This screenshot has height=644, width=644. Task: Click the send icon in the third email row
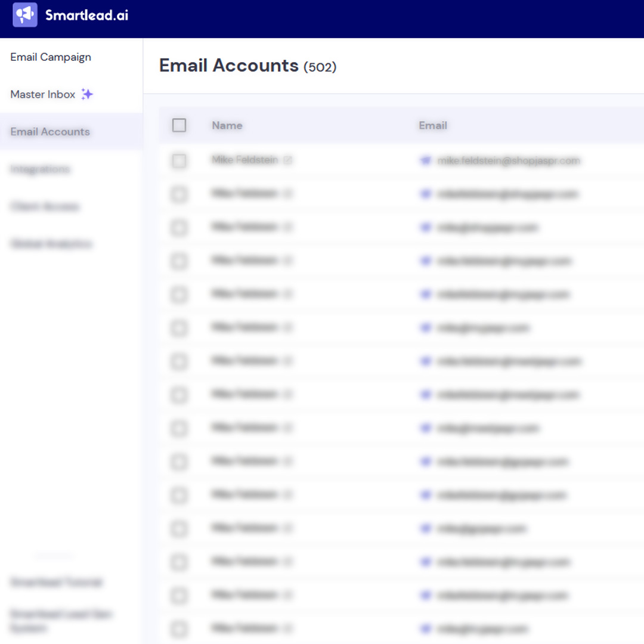pyautogui.click(x=425, y=227)
